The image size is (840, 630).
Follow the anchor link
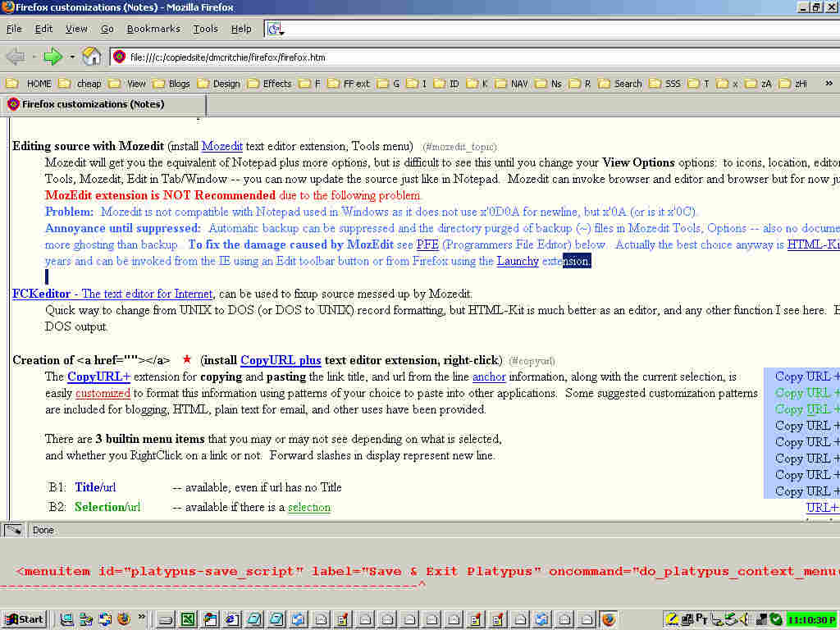click(489, 377)
